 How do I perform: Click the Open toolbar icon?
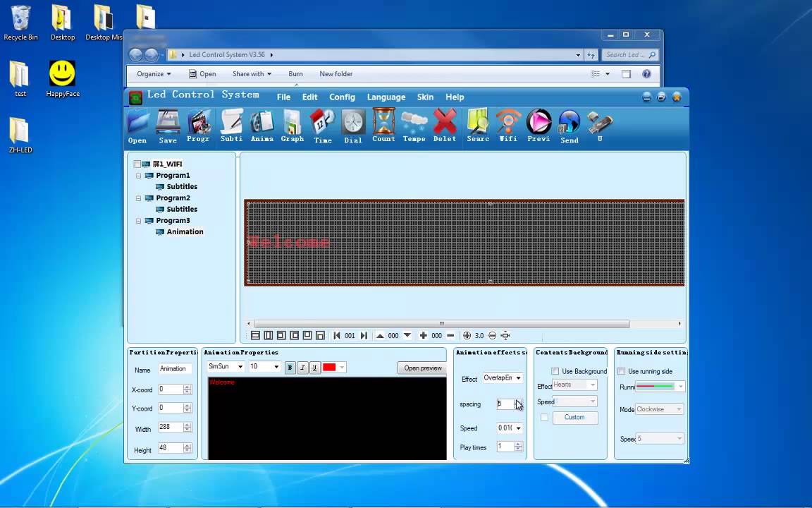(138, 126)
